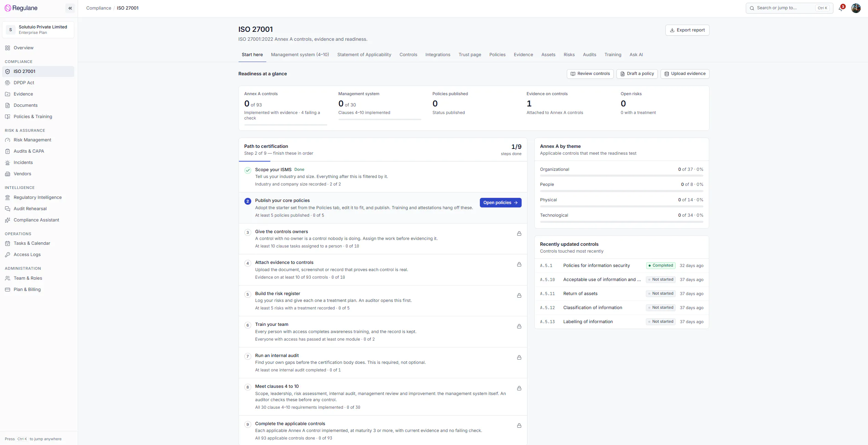Open the A.5.12 Classification of information row
Screen dimensions: 868x445
622,308
